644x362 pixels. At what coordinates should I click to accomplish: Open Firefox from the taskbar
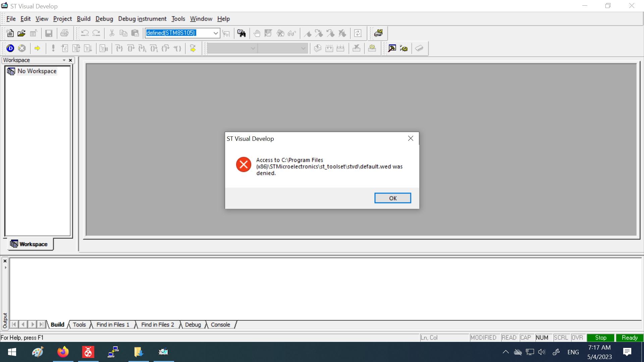[63, 352]
